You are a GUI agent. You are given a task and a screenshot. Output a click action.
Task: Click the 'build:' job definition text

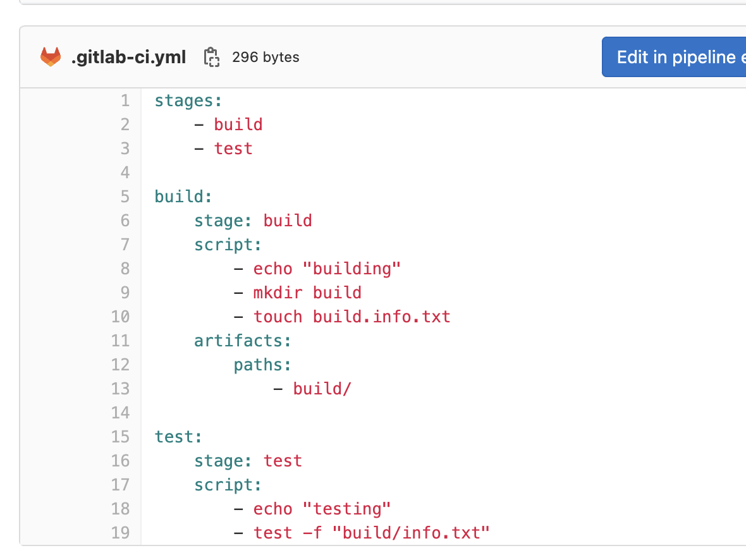(183, 197)
